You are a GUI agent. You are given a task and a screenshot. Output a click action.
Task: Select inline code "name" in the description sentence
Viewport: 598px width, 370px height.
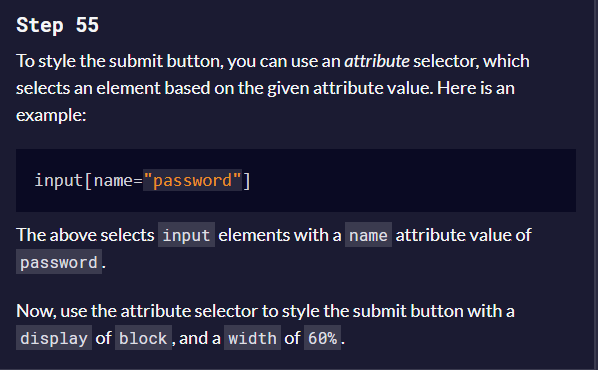click(368, 235)
